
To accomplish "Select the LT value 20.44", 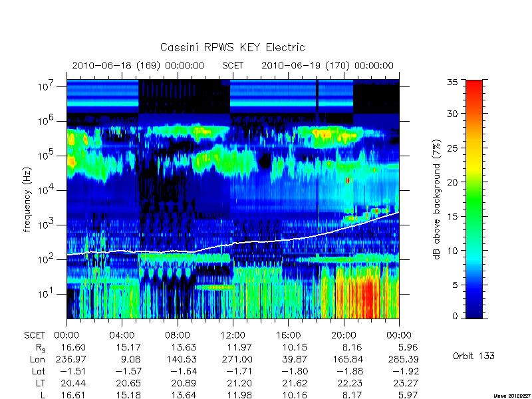I will pyautogui.click(x=73, y=384).
